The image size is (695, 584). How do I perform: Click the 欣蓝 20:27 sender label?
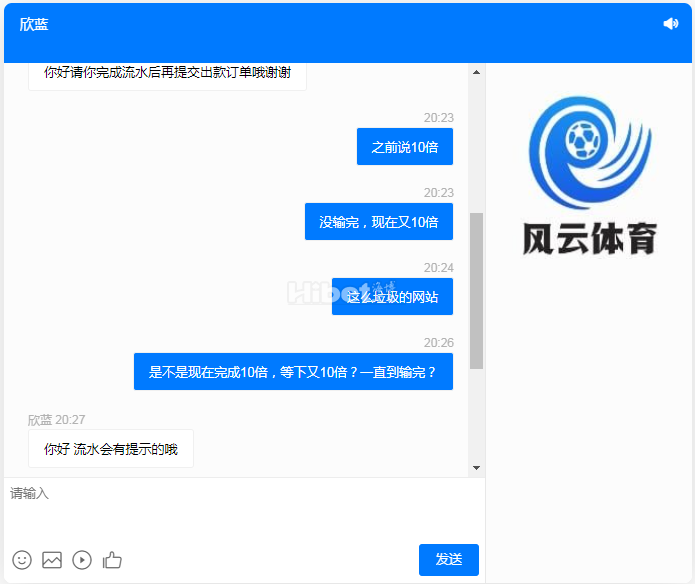pyautogui.click(x=56, y=420)
